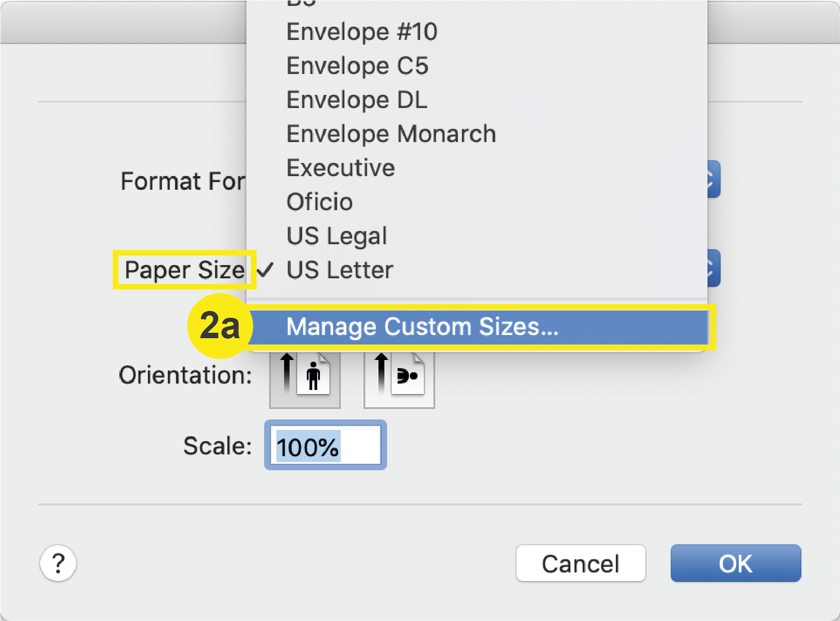Image resolution: width=840 pixels, height=621 pixels.
Task: Choose US Legal paper size
Action: tap(336, 235)
